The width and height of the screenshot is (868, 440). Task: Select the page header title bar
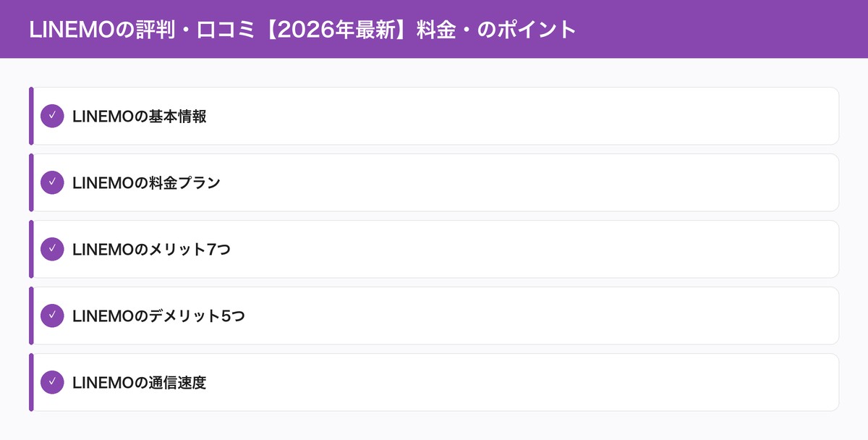[x=434, y=29]
